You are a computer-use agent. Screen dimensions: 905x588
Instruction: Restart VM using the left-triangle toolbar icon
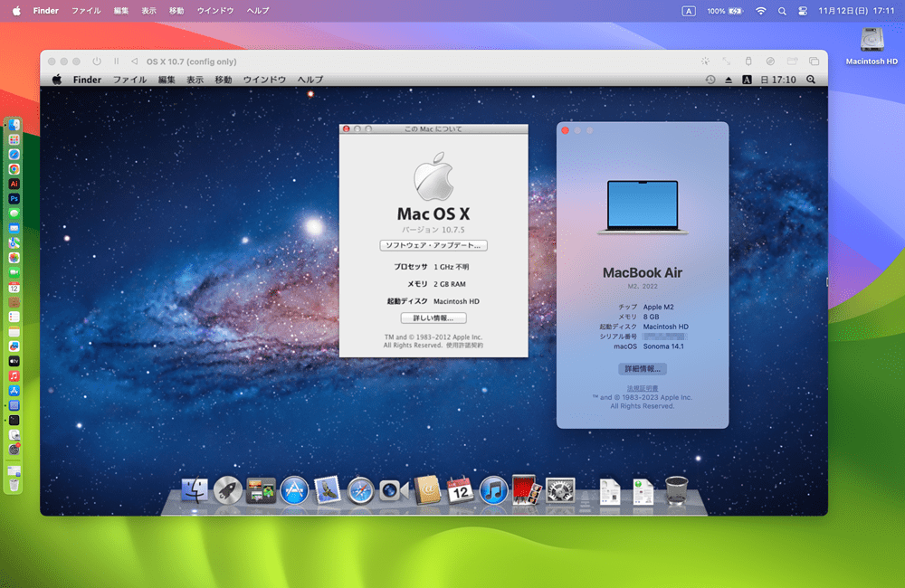pyautogui.click(x=135, y=62)
